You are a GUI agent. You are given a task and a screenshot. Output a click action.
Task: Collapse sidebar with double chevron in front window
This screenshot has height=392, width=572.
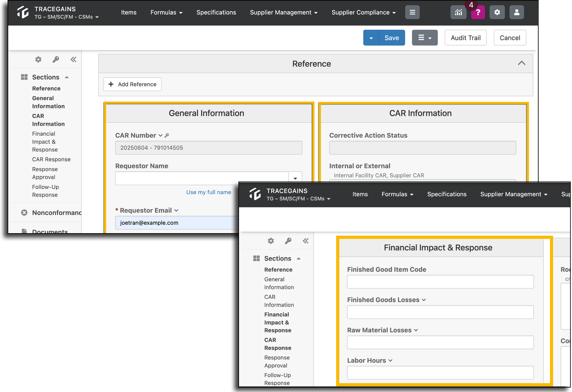point(306,241)
